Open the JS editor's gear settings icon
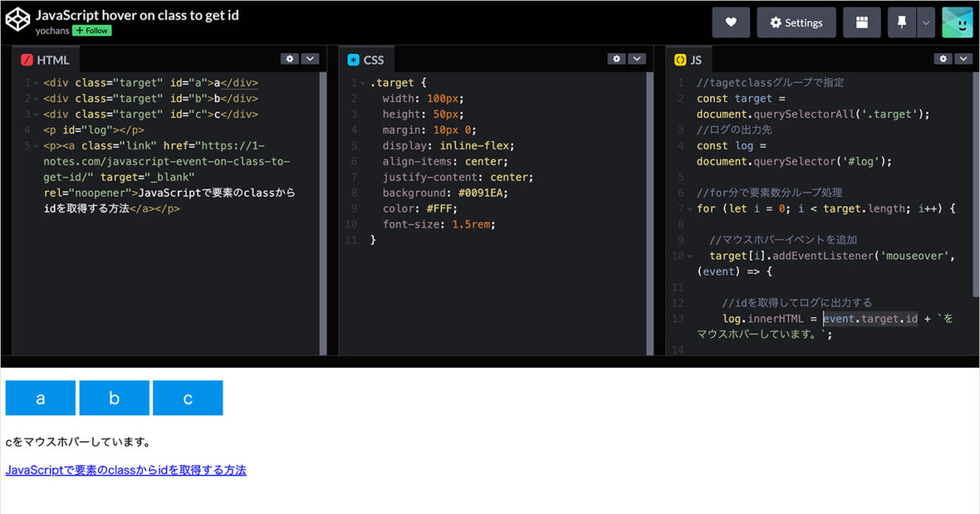This screenshot has width=980, height=514. [943, 59]
